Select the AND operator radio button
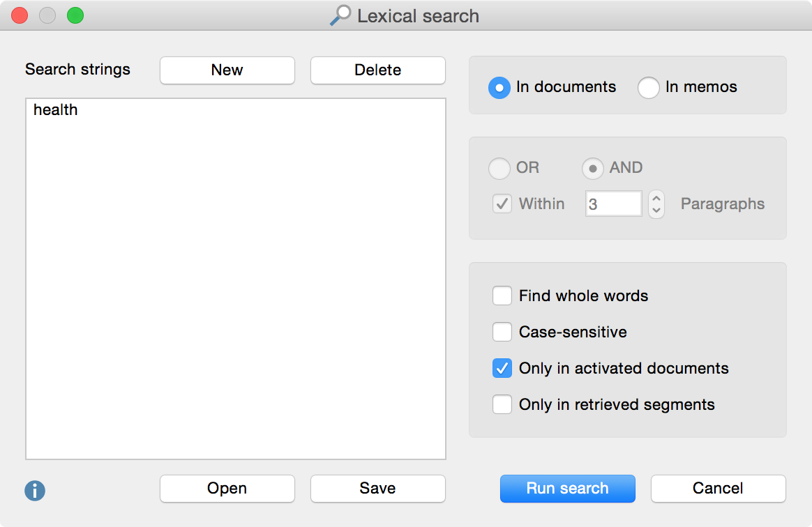Image resolution: width=812 pixels, height=527 pixels. click(593, 169)
